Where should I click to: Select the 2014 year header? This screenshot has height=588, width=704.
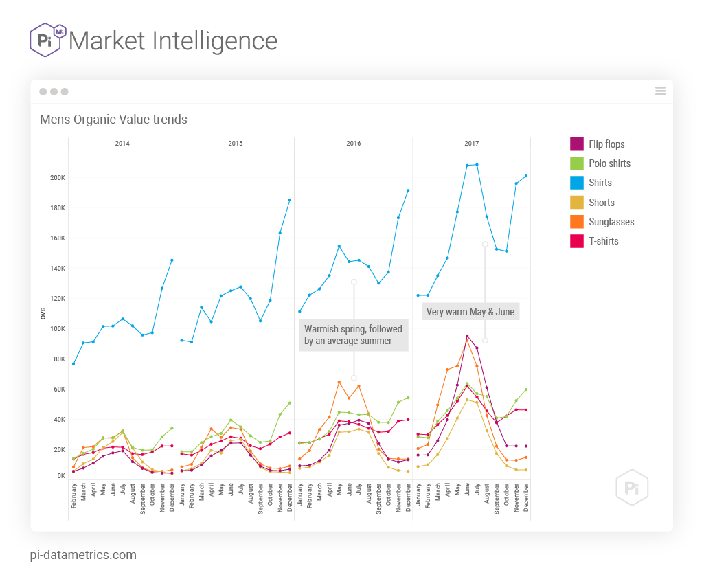122,144
